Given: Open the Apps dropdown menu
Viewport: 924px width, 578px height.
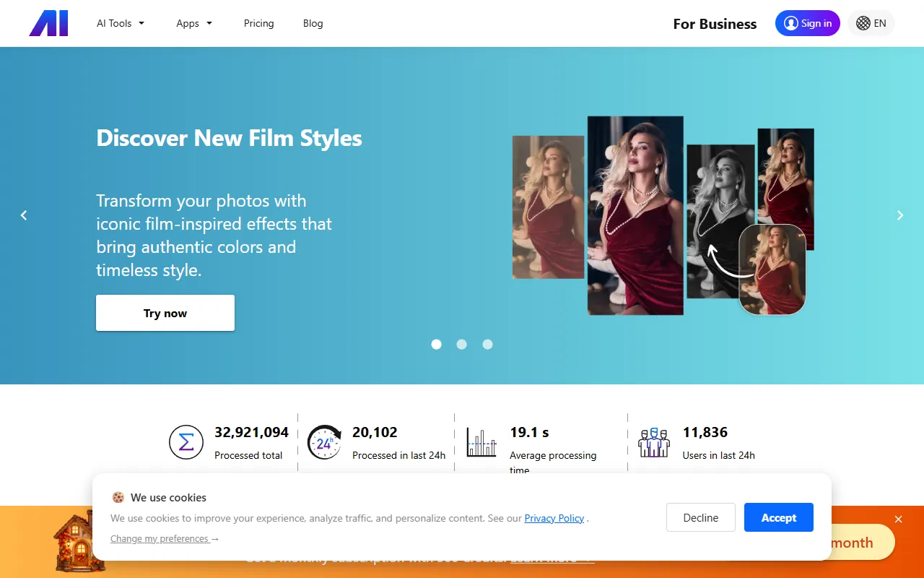Looking at the screenshot, I should (x=194, y=23).
